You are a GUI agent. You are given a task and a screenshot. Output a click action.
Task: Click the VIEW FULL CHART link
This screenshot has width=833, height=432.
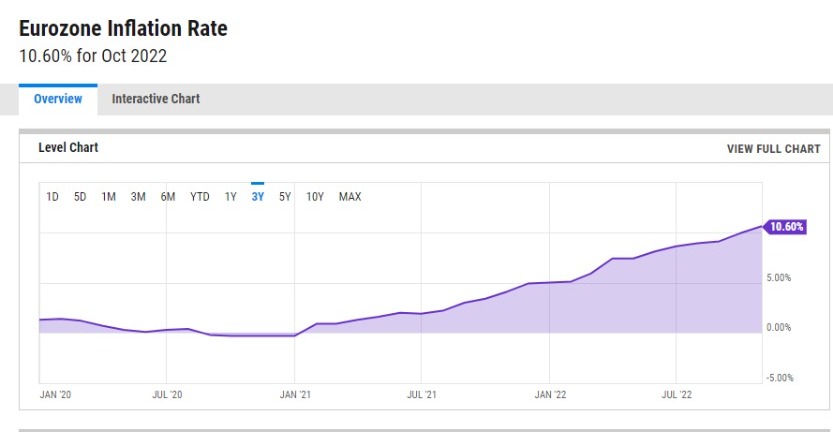[773, 149]
